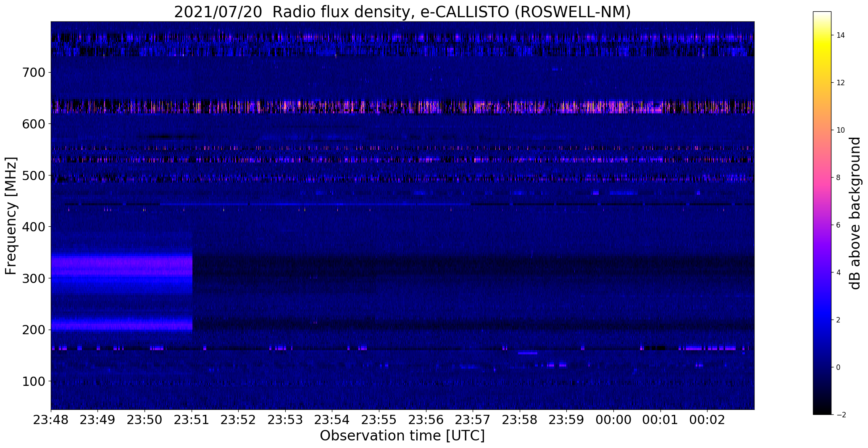Click the noisy interference band near 635 MHz
This screenshot has height=448, width=868.
click(402, 106)
